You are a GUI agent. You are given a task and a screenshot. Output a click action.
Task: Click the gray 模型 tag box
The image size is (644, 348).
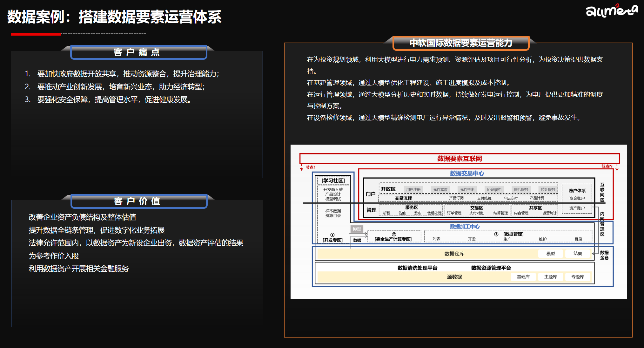click(357, 229)
